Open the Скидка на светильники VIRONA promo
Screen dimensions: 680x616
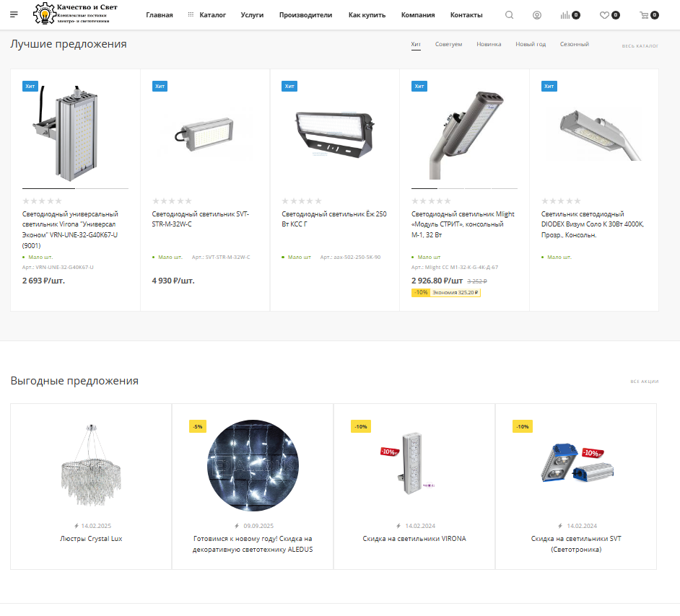[x=414, y=539]
